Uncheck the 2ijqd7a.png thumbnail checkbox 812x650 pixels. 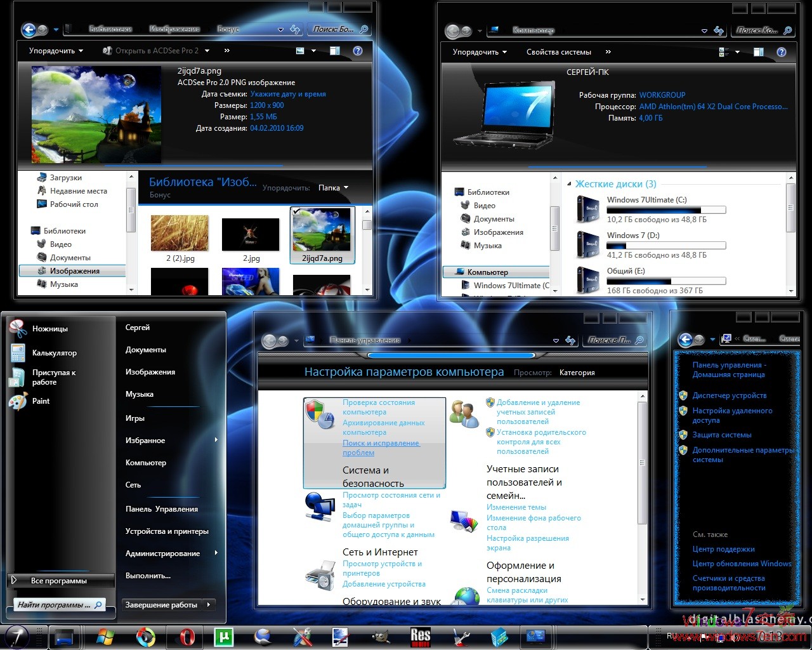point(297,213)
